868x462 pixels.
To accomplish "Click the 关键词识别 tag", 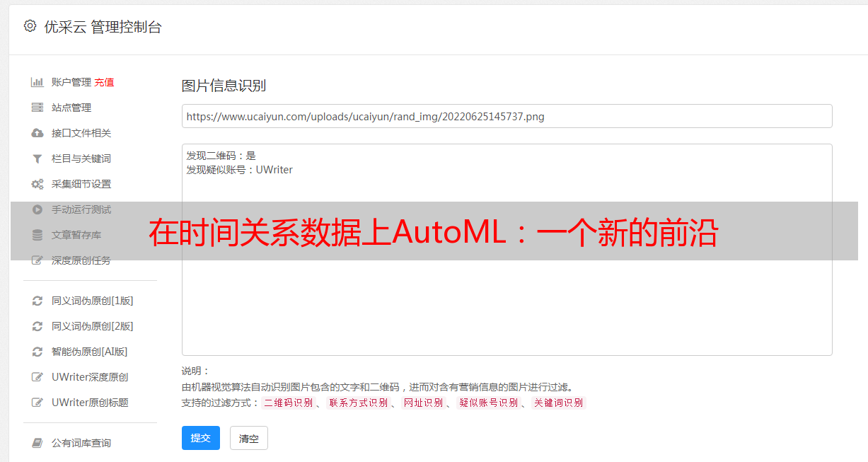I will click(559, 403).
